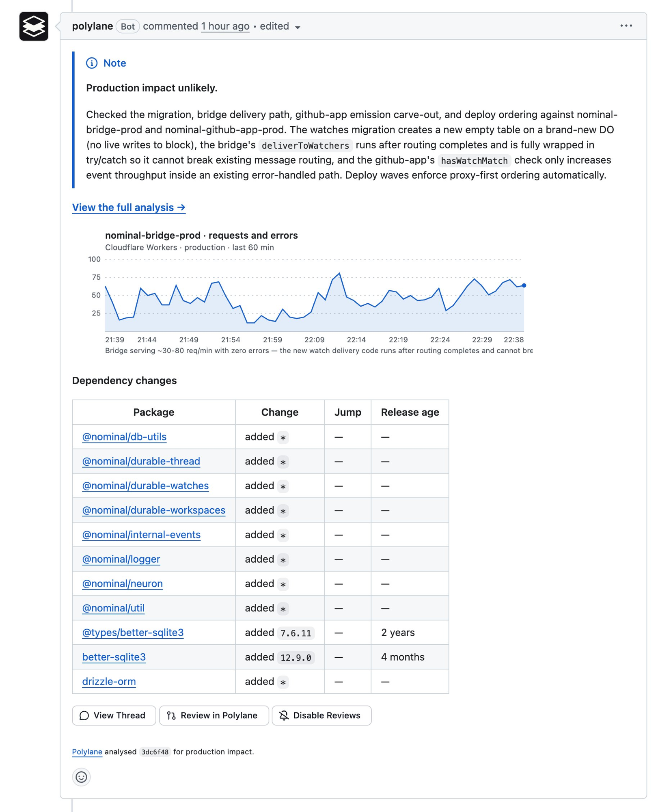The width and height of the screenshot is (658, 812).
Task: Click the Review in Polylane button
Action: point(214,715)
